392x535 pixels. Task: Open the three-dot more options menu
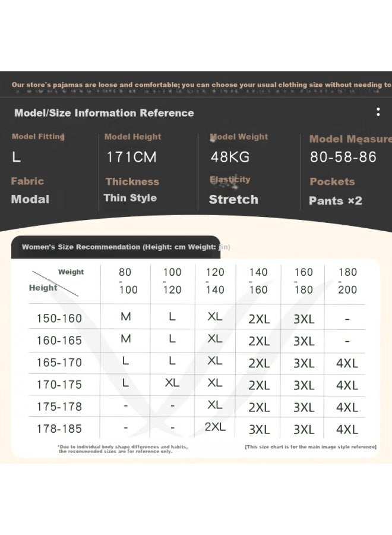[378, 112]
